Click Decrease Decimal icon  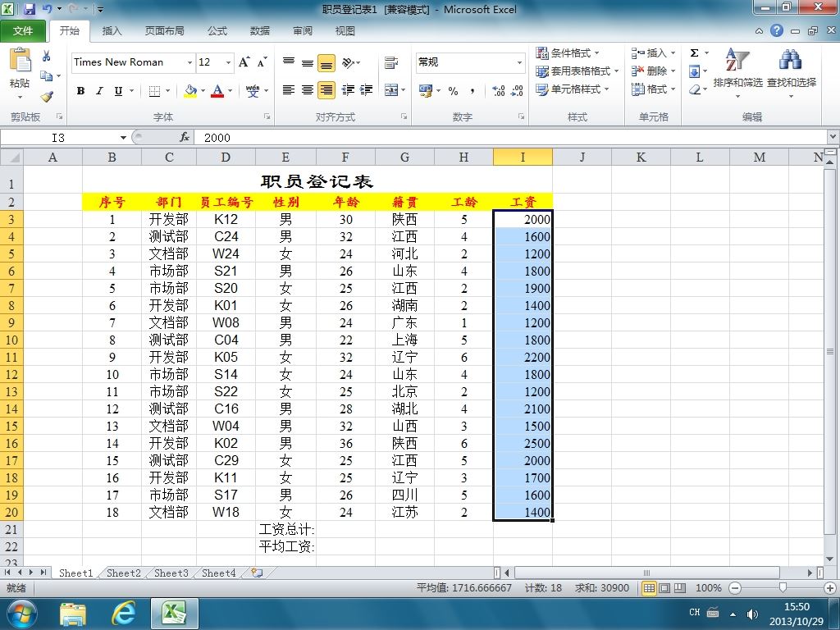tap(517, 90)
